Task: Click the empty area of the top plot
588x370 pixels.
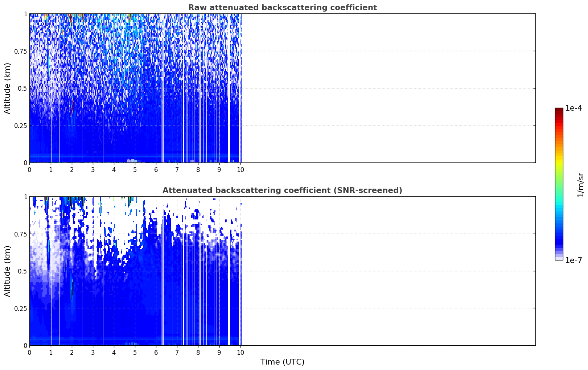Action: [388, 88]
